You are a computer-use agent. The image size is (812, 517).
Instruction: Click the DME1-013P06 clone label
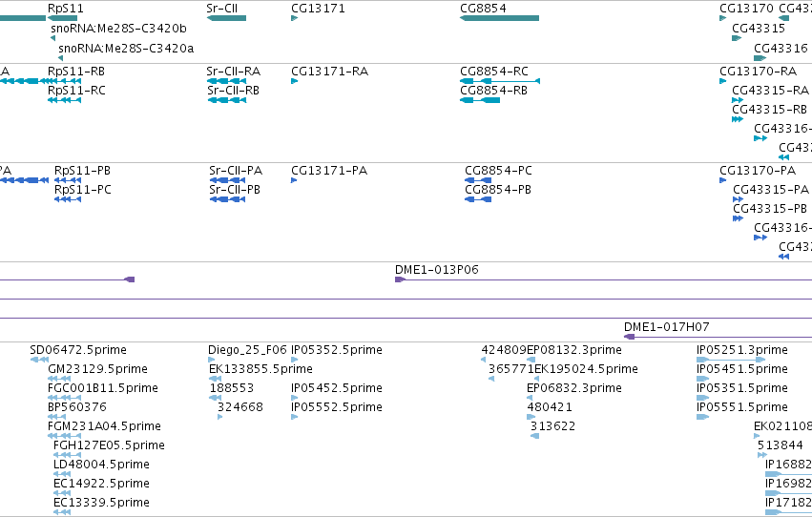[x=437, y=270]
